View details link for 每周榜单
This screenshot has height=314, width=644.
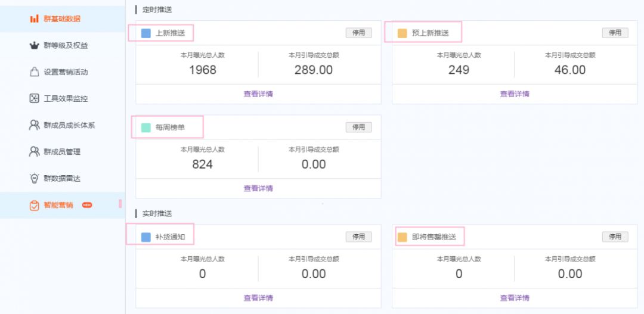[258, 188]
